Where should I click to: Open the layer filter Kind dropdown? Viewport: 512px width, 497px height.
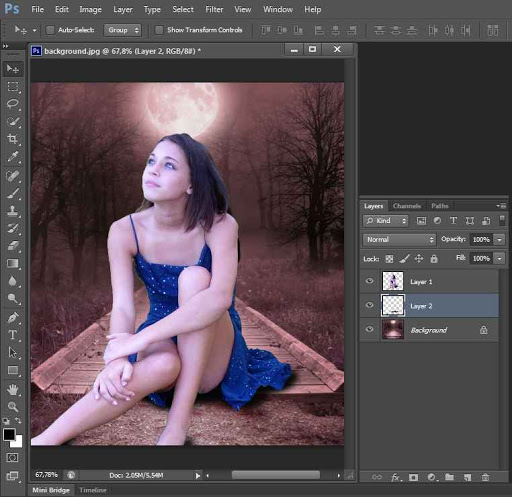coord(386,221)
